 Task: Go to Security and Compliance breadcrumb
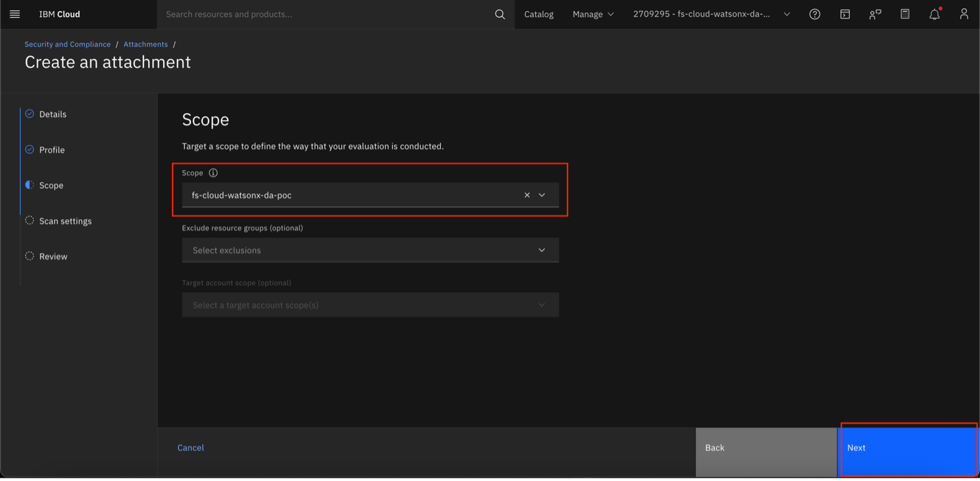[x=67, y=45]
